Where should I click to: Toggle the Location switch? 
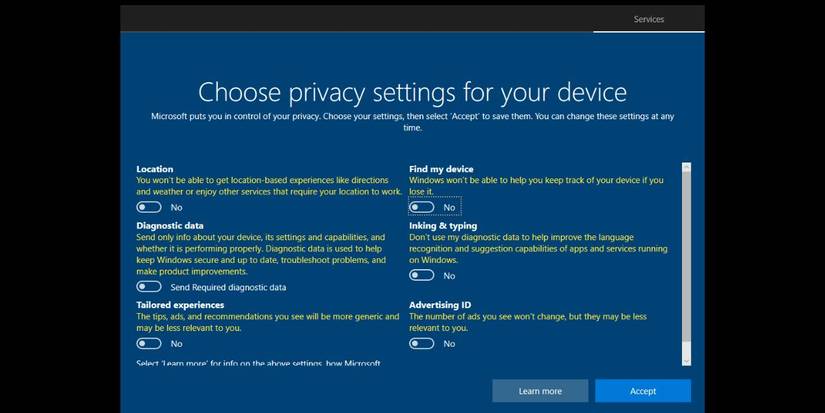coord(149,207)
